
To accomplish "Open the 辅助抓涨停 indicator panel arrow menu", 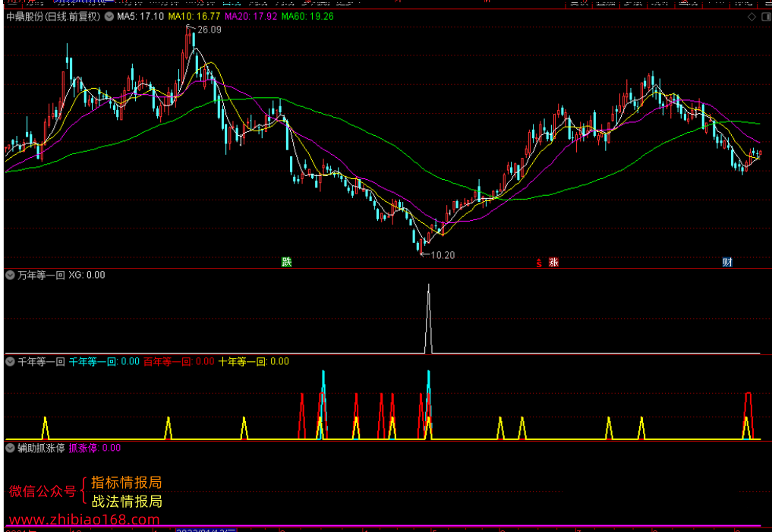I will 10,448.
